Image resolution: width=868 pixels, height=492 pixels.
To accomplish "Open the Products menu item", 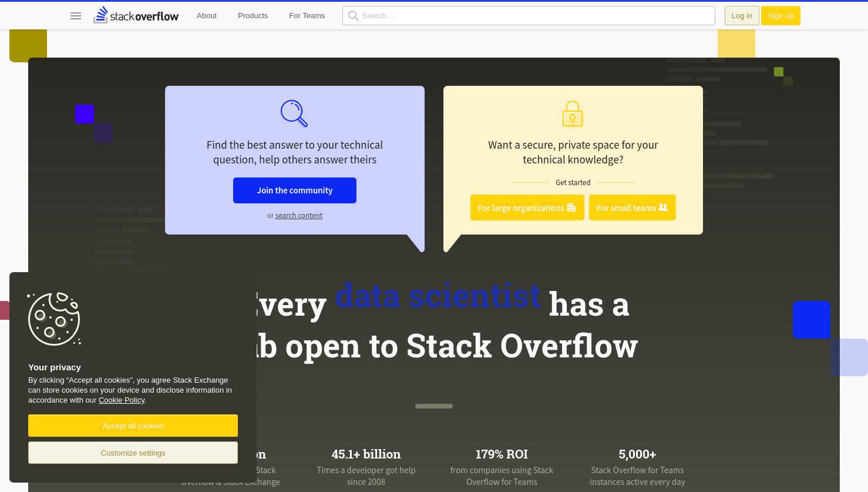I will pos(253,16).
